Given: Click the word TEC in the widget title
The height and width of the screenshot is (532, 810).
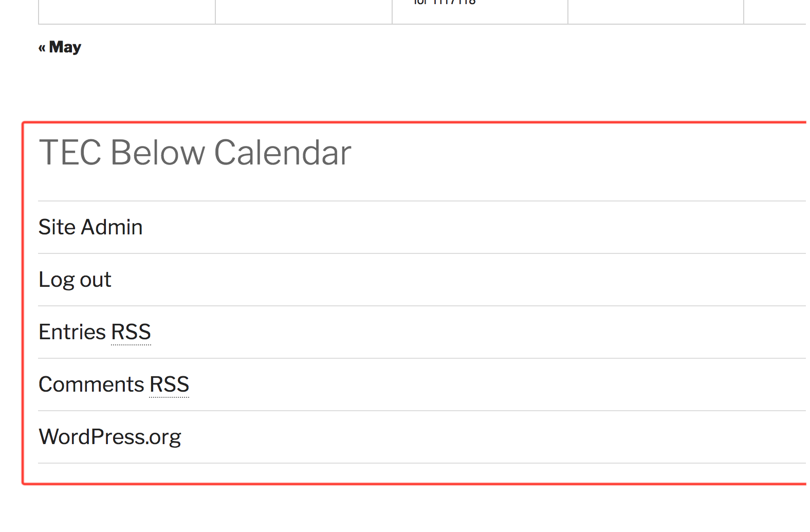Looking at the screenshot, I should [x=70, y=153].
